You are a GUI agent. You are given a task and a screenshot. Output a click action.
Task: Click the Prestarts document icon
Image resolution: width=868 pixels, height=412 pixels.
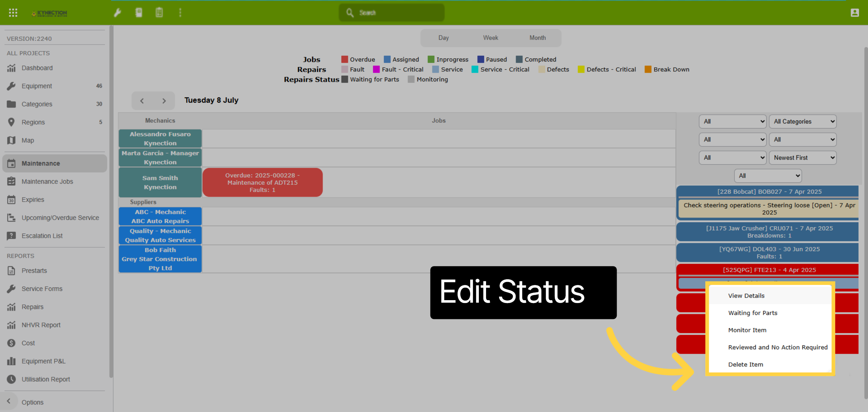11,271
